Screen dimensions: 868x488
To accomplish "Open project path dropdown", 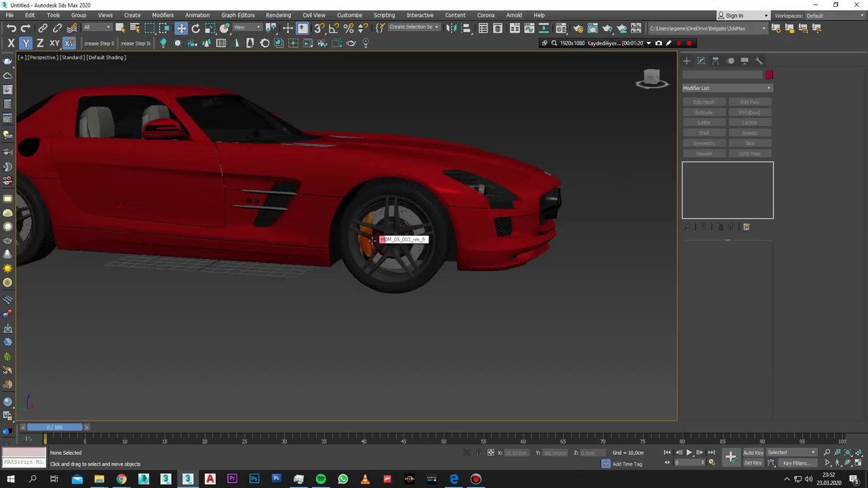I will click(707, 28).
